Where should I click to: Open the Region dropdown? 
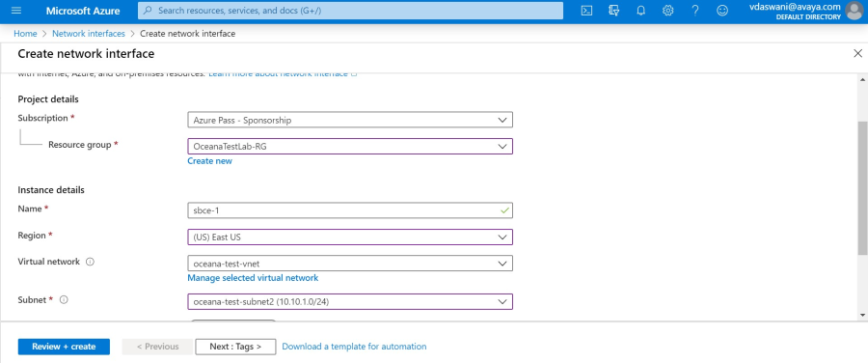(350, 237)
